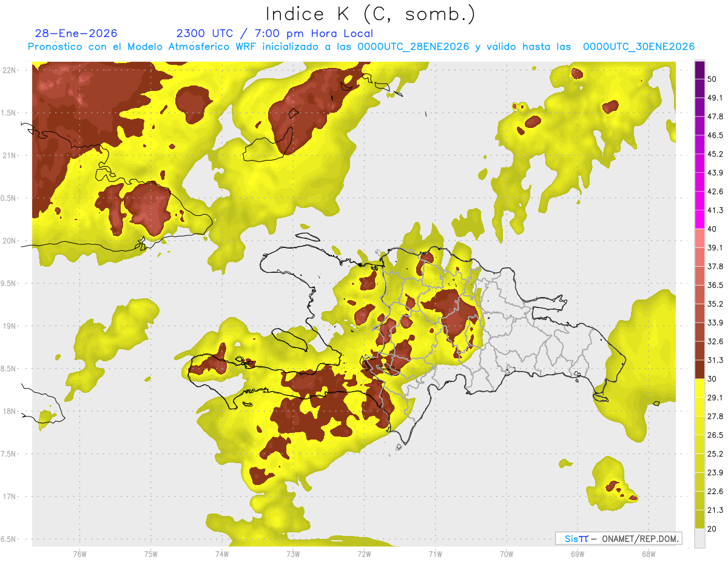Click the "72W" longitude label
This screenshot has width=728, height=562.
[x=364, y=554]
